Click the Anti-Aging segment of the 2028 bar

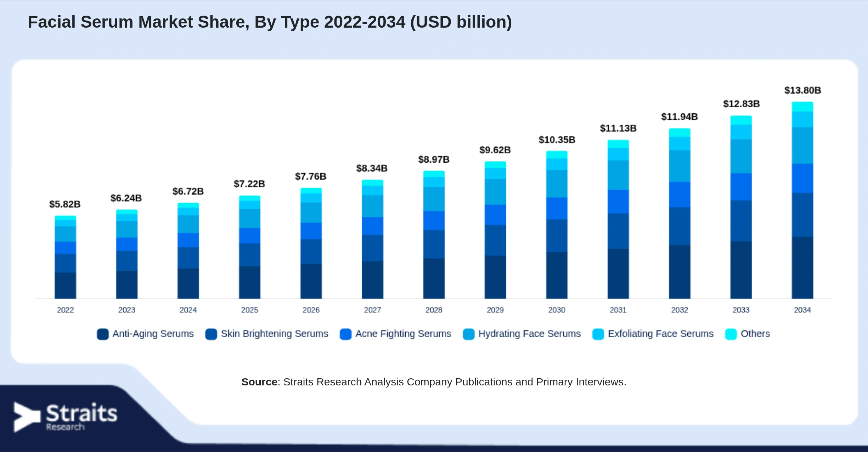coord(434,278)
